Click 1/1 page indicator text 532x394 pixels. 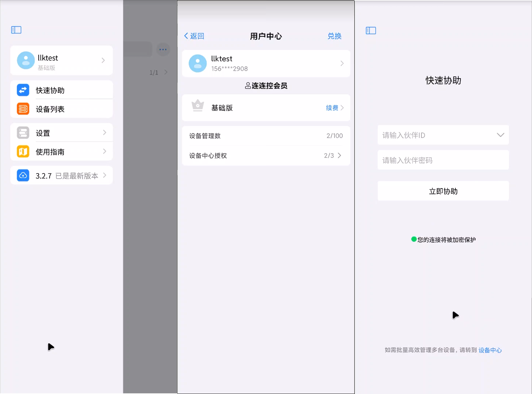point(154,72)
